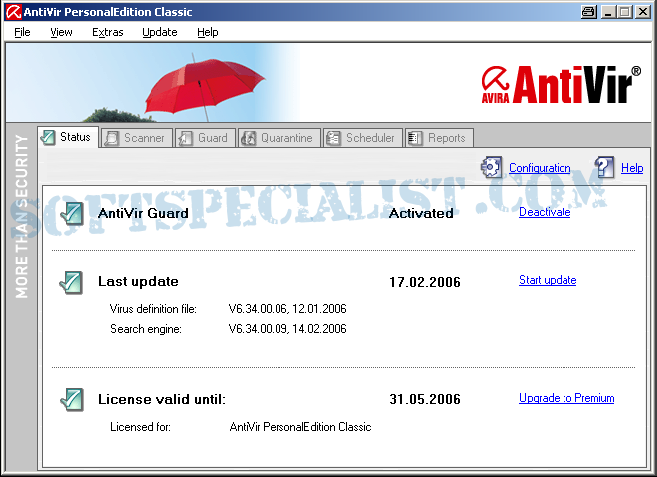The width and height of the screenshot is (657, 477).
Task: Open the View menu
Action: pos(61,32)
